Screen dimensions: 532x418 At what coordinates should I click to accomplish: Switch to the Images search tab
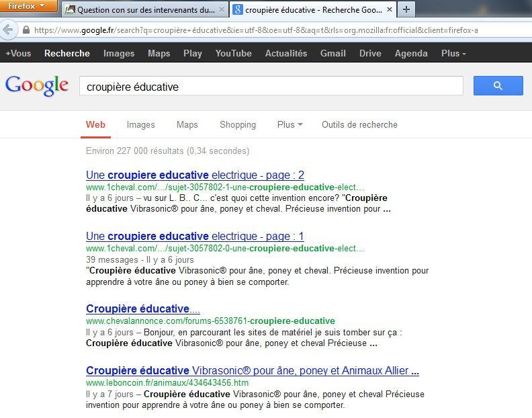(x=140, y=124)
